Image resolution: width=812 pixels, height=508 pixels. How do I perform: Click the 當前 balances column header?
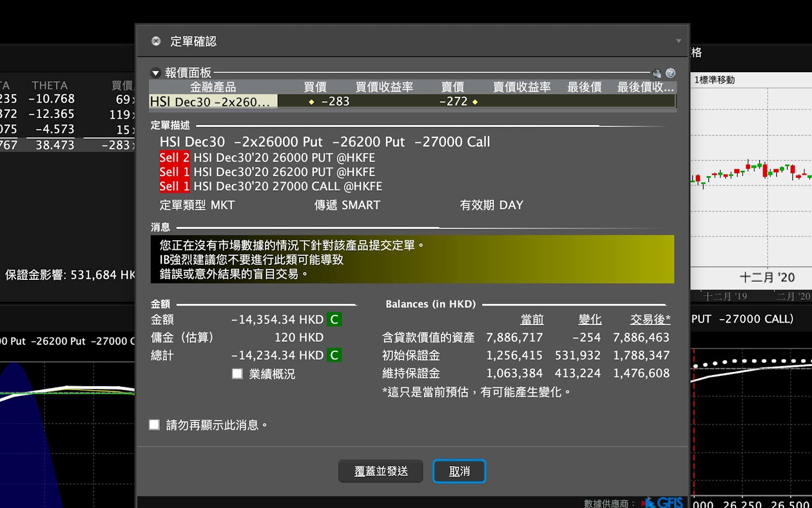point(532,320)
